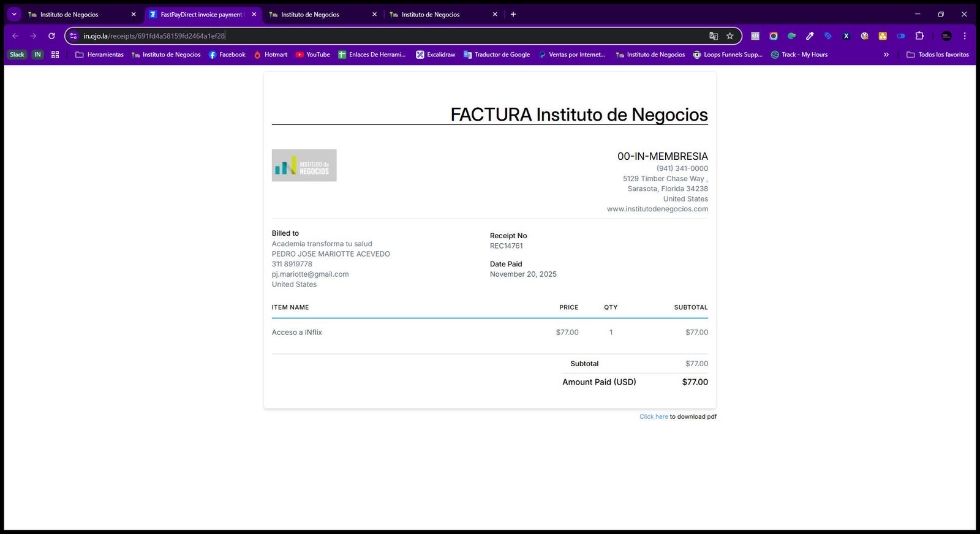Image resolution: width=980 pixels, height=534 pixels.
Task: Click here link to download pdf
Action: pyautogui.click(x=654, y=416)
